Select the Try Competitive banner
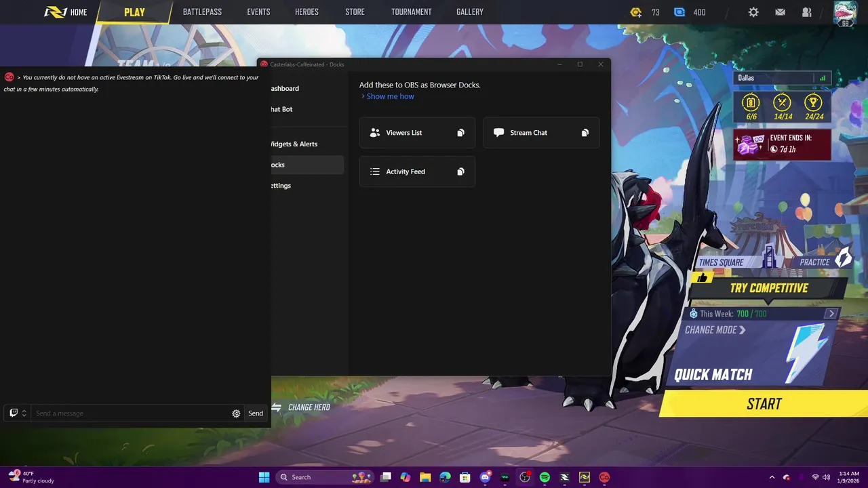The image size is (868, 488). tap(769, 288)
